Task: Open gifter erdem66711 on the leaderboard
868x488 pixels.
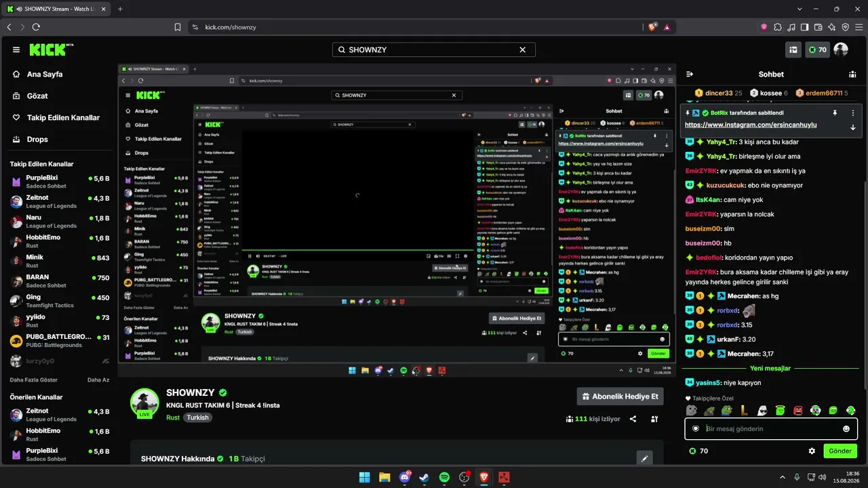Action: pos(822,93)
